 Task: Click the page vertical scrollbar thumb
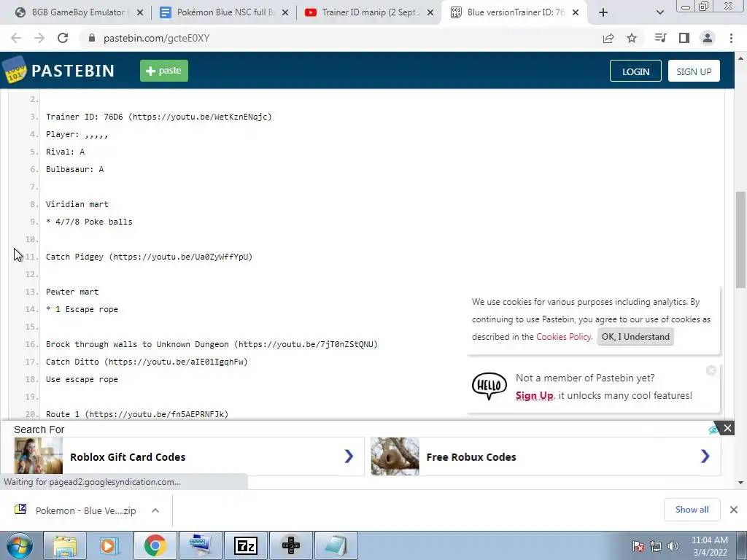pyautogui.click(x=740, y=239)
